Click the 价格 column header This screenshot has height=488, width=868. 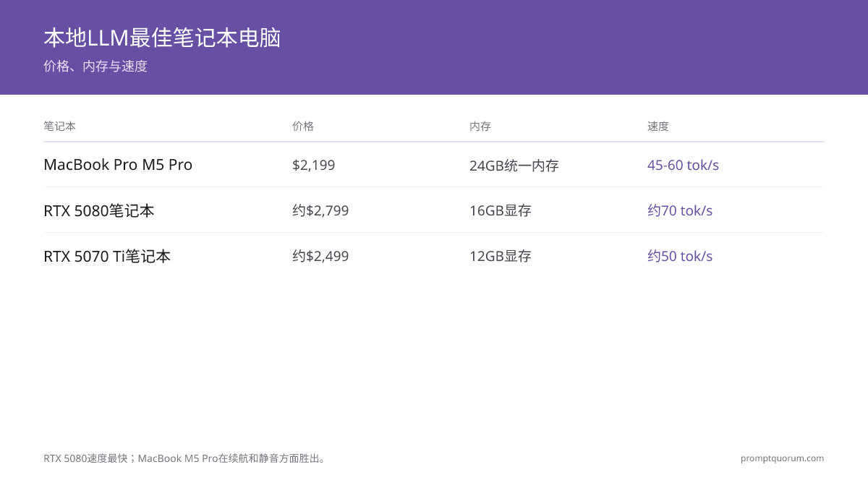click(x=303, y=126)
